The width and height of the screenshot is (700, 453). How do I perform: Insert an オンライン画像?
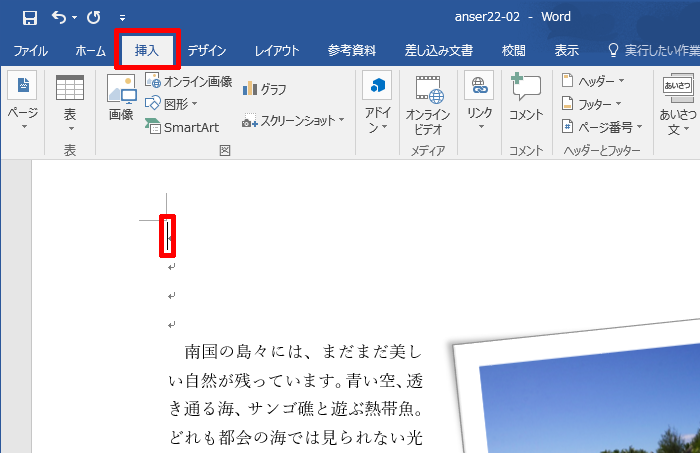coord(188,81)
